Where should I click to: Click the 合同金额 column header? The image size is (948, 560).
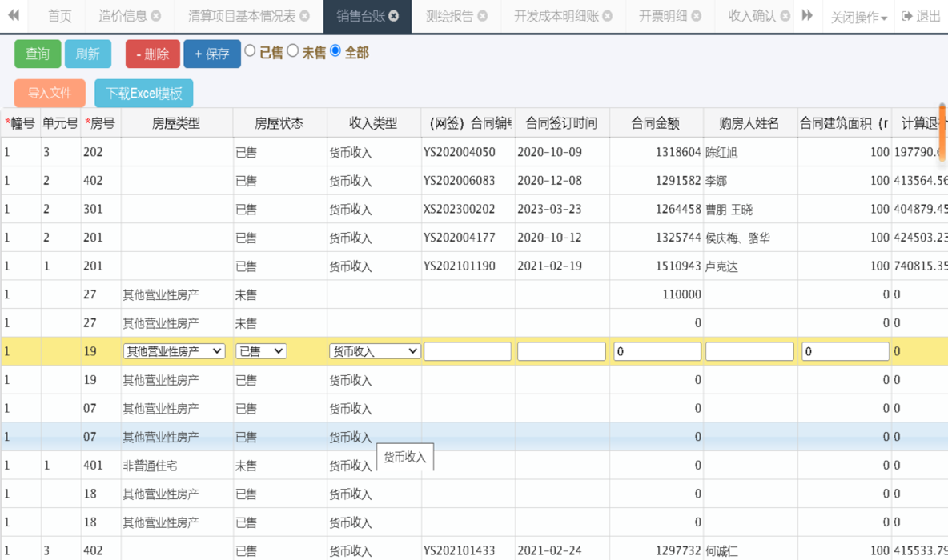click(x=656, y=123)
